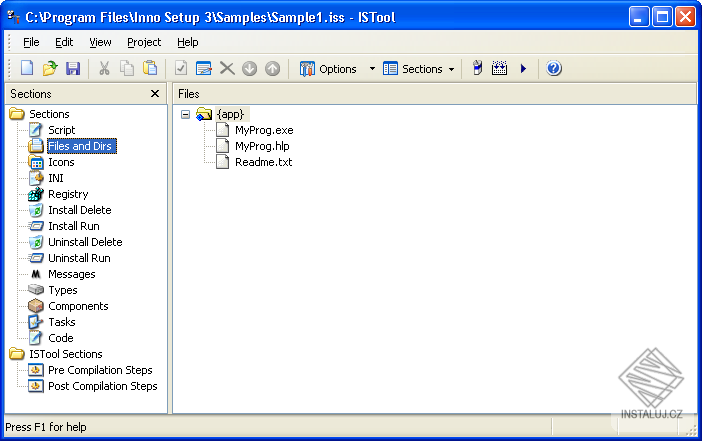Select the Install Delete section

(x=80, y=210)
